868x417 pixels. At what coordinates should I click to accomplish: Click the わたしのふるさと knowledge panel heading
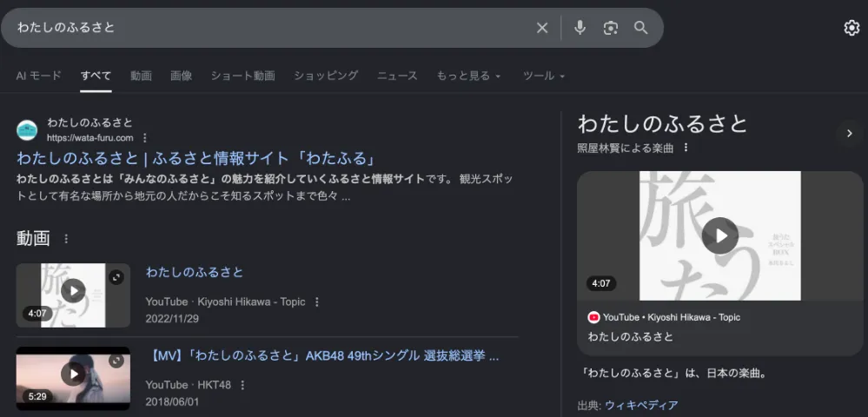[663, 124]
